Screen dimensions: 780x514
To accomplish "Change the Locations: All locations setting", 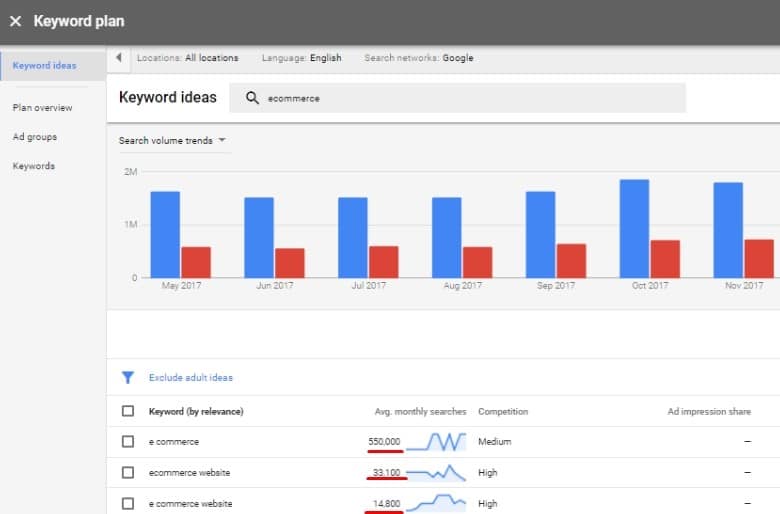I will (187, 58).
